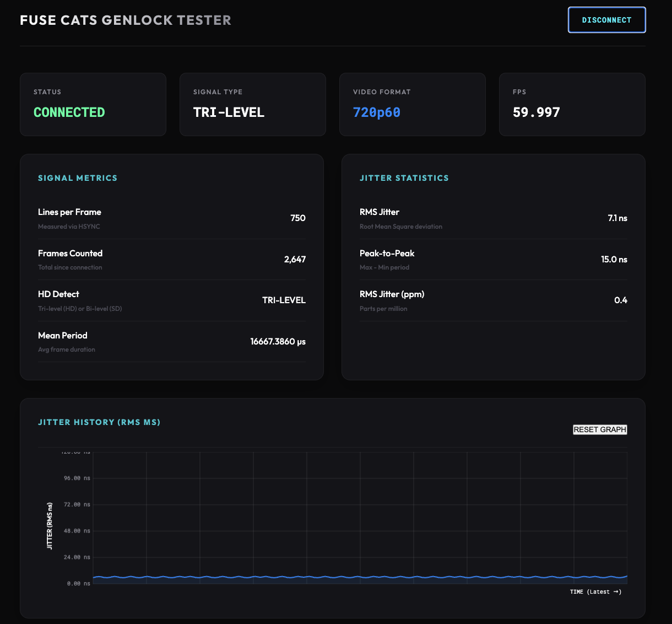Viewport: 672px width, 624px height.
Task: Click the Mean Period measurement
Action: click(278, 341)
